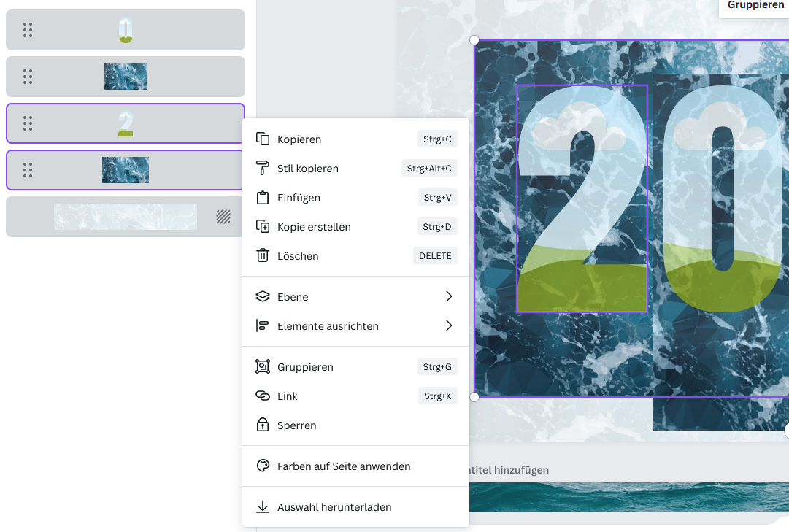Screen dimensions: 789x532
Task: Click the Farben auf Seite anwenden palette icon
Action: point(263,466)
